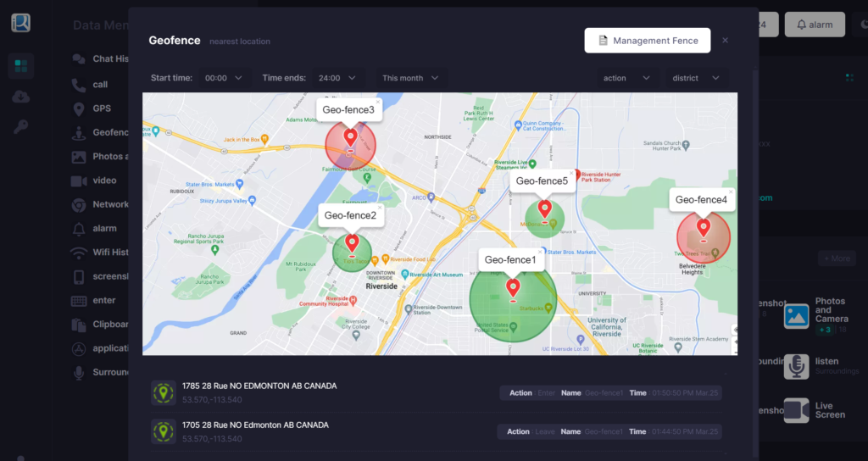The width and height of the screenshot is (868, 461).
Task: Close the Geo-fence5 label popup
Action: click(x=572, y=173)
